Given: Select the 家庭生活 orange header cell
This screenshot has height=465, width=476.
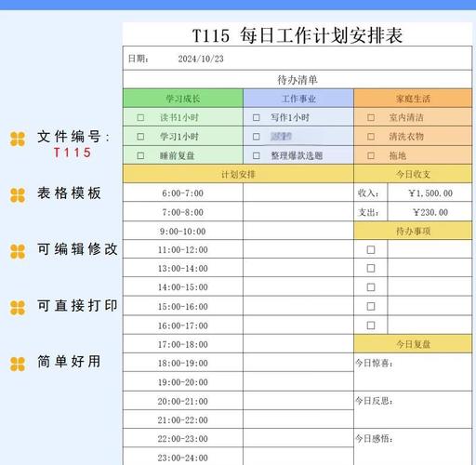Looking at the screenshot, I should (413, 99).
